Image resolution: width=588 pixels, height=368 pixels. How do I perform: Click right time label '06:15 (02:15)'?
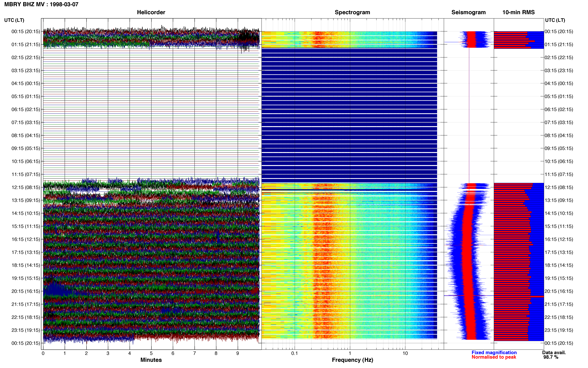click(559, 109)
